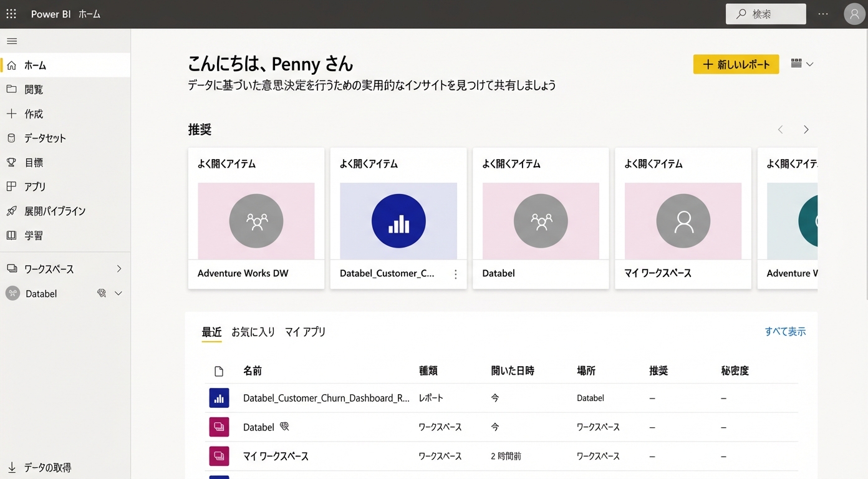Click the bar chart icon on Databel_Customer_C... card

pos(398,221)
